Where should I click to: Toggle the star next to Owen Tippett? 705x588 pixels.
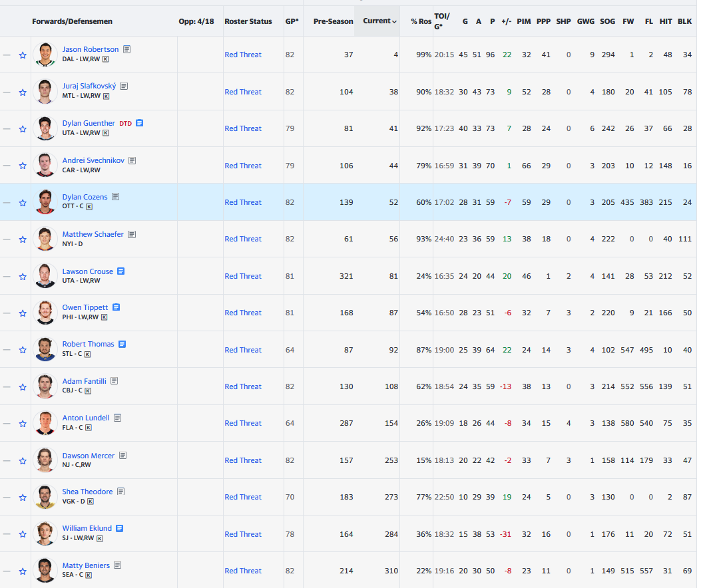[23, 313]
